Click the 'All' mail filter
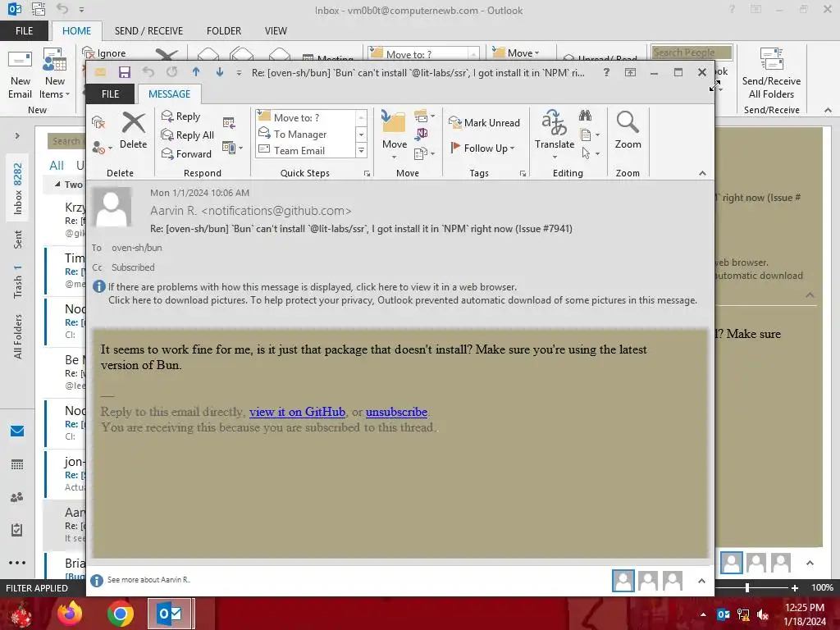This screenshot has width=840, height=630. (57, 166)
